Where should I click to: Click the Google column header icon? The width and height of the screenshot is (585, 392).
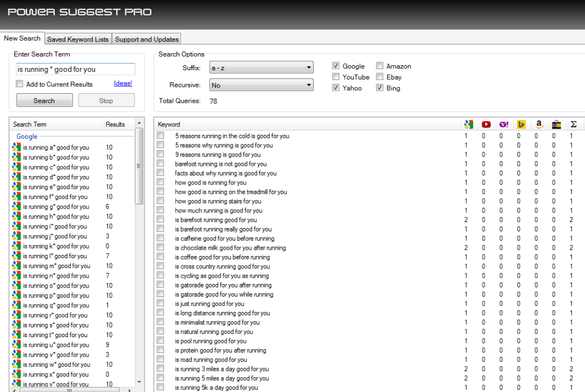468,125
